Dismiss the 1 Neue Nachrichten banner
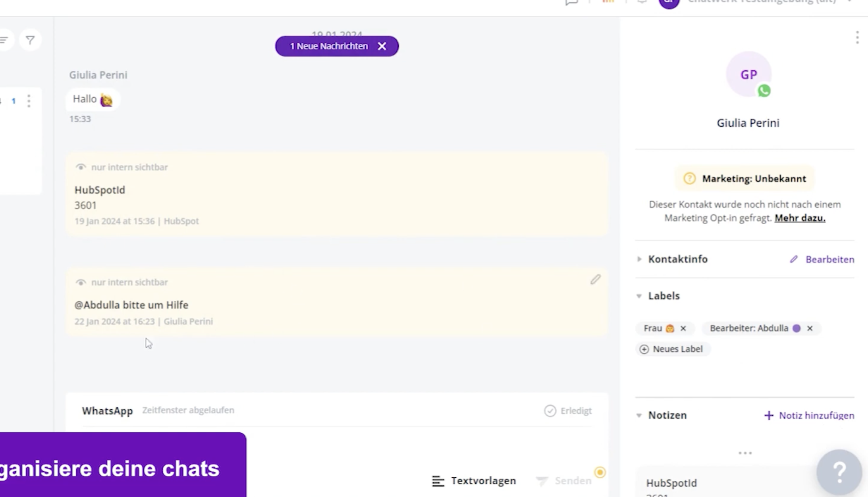 pyautogui.click(x=382, y=46)
